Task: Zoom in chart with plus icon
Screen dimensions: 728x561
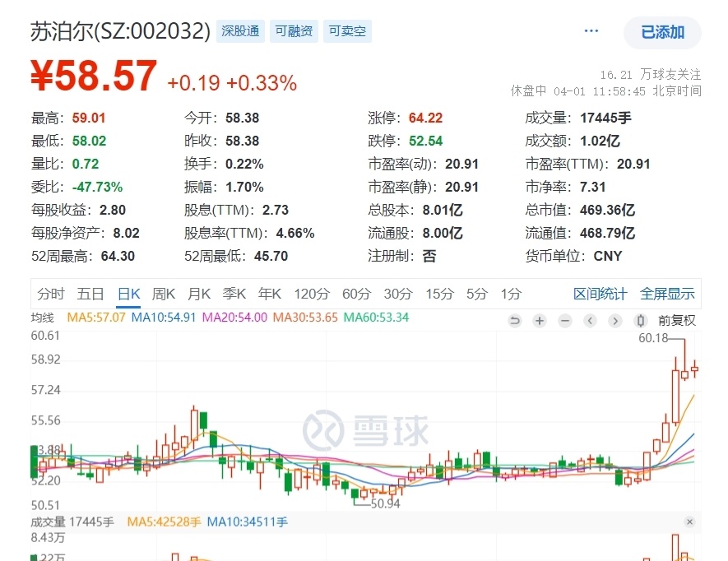Action: [x=540, y=321]
